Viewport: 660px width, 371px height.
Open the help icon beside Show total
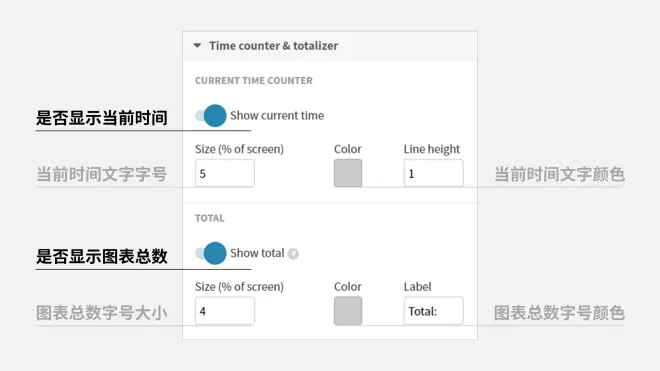click(x=293, y=254)
